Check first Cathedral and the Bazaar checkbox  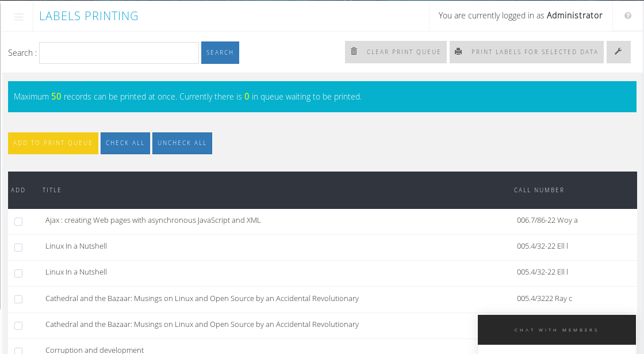(18, 299)
